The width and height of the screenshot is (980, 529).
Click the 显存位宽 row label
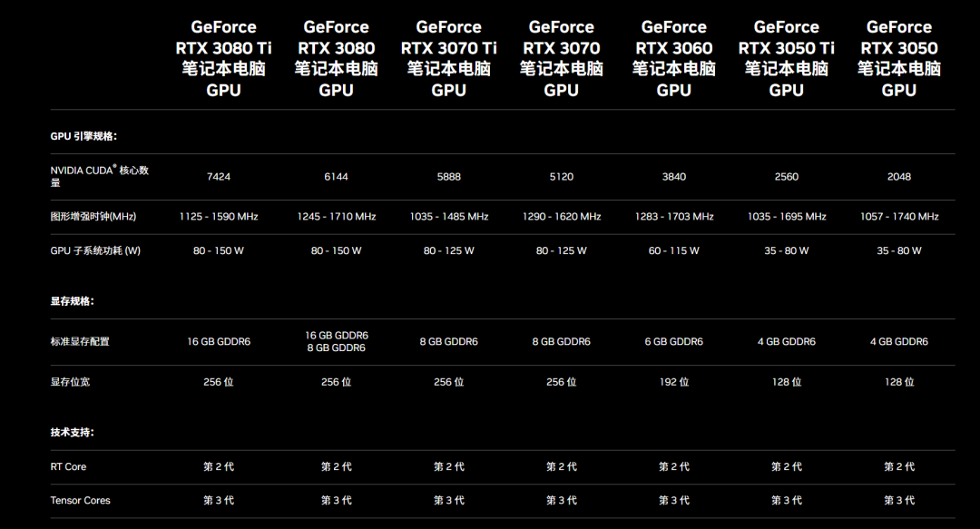(x=70, y=382)
